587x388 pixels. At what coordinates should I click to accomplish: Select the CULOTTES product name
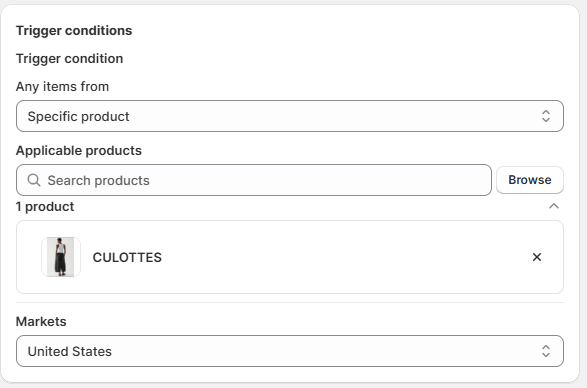(x=127, y=257)
